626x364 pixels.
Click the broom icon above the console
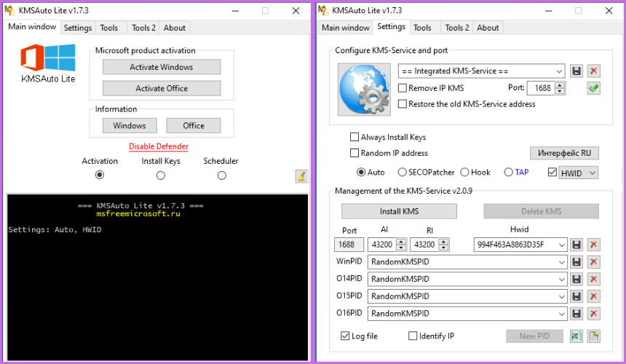pos(301,176)
